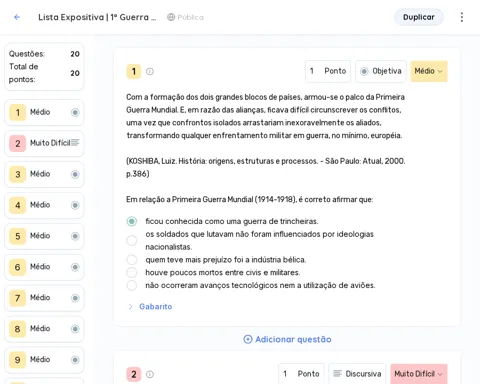Expand the Gabarito section
This screenshot has width=480, height=384.
coord(156,307)
